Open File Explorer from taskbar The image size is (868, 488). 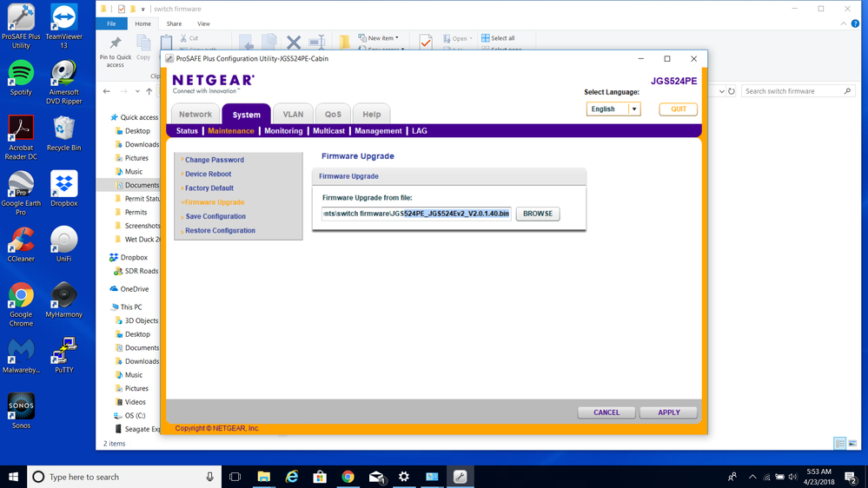[263, 477]
